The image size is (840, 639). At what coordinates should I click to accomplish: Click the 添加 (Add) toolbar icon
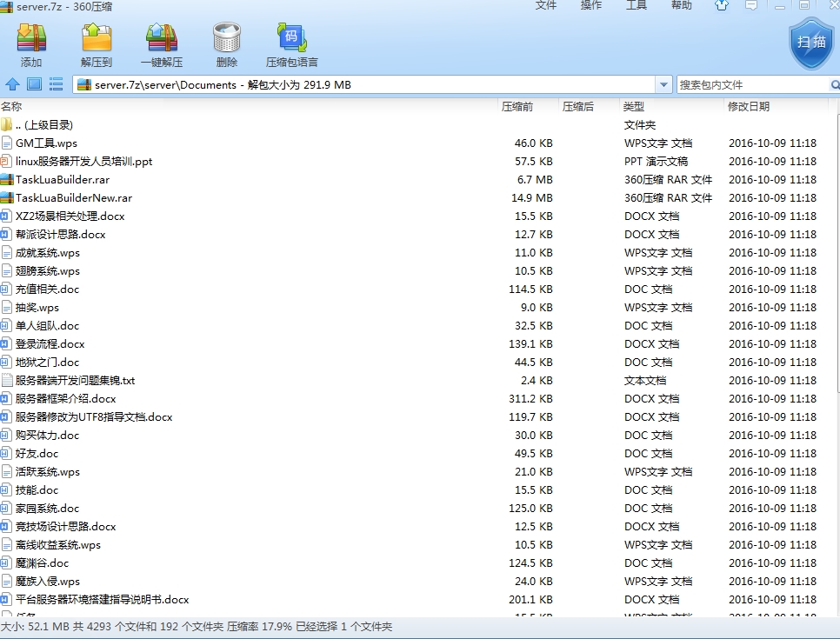[31, 44]
